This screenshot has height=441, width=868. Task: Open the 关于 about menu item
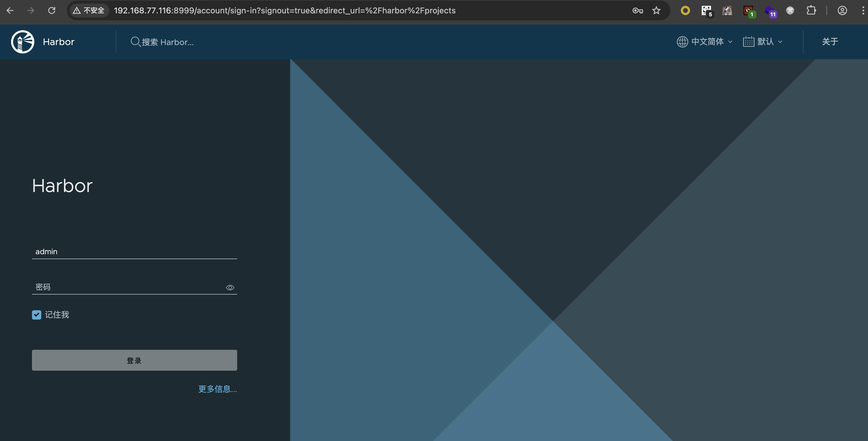point(830,42)
